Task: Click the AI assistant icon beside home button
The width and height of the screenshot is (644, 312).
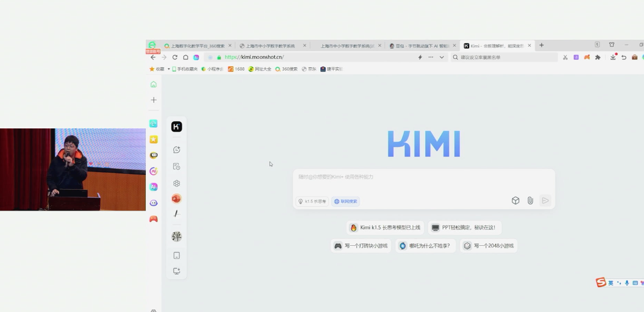Action: coord(197,57)
